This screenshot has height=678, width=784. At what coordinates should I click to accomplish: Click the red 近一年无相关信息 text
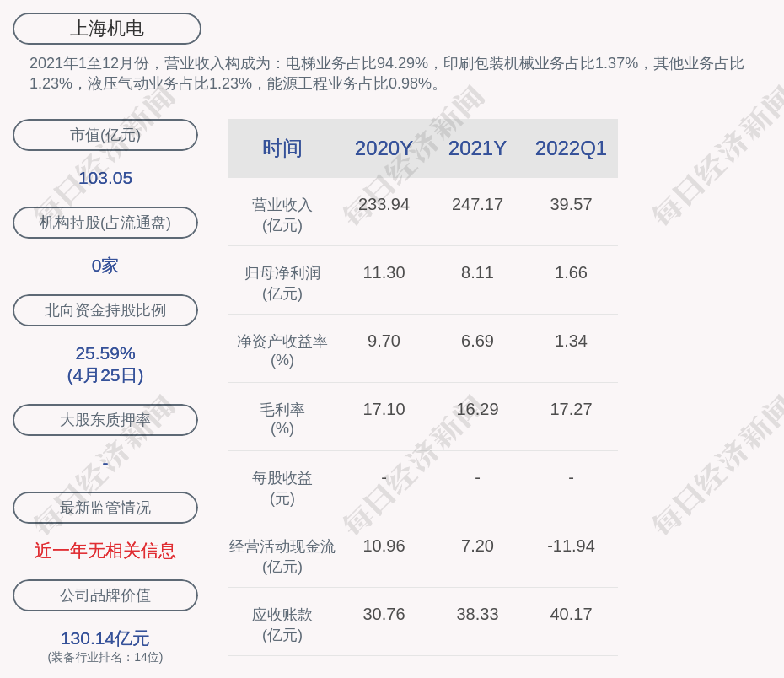[x=105, y=551]
